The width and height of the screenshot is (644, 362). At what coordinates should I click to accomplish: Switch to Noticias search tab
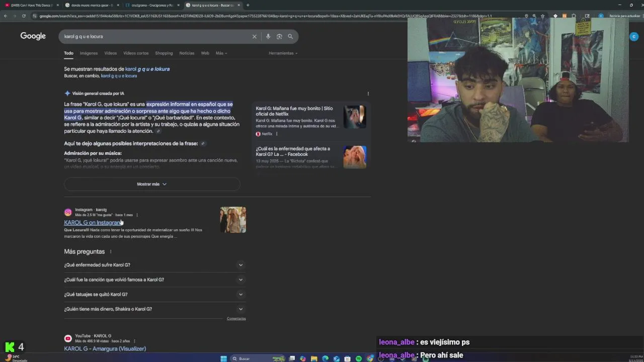[187, 53]
